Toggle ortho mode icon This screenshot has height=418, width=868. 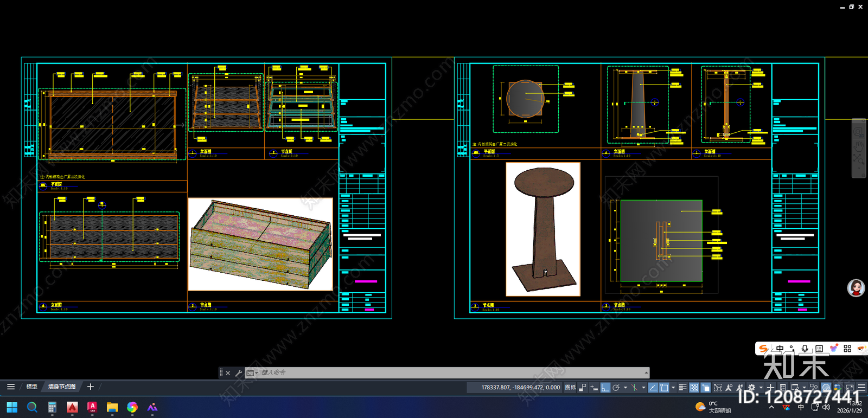605,387
